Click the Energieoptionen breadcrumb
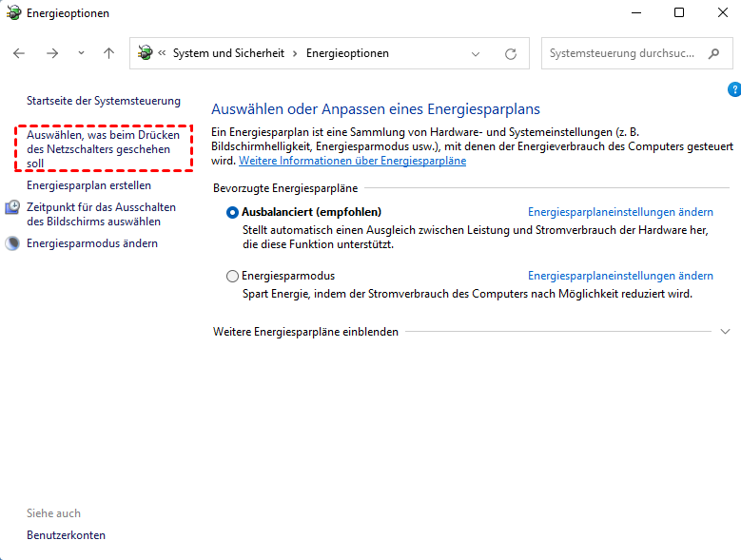Viewport: 741px width, 560px height. pyautogui.click(x=347, y=53)
